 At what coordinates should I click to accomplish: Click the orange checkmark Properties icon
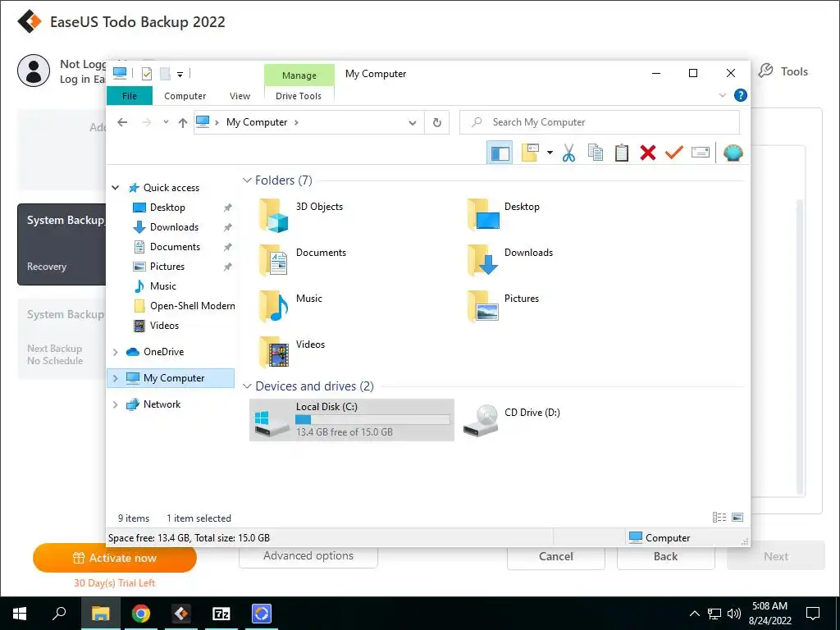pyautogui.click(x=674, y=153)
